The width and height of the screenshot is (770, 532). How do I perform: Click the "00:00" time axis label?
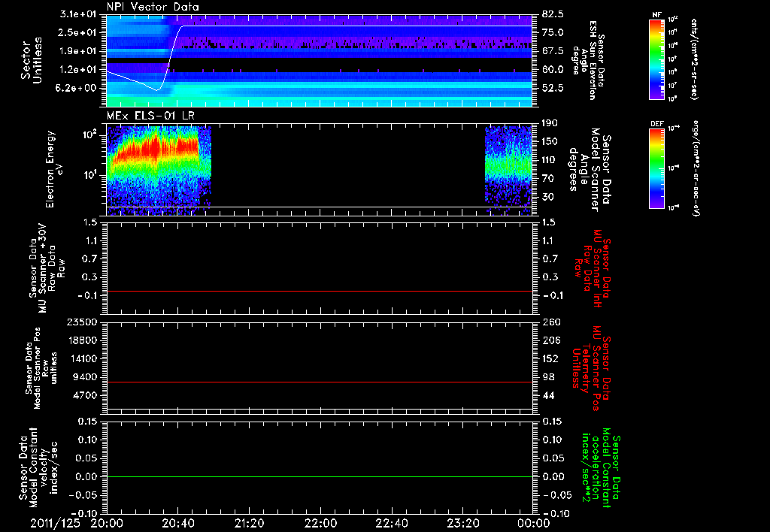[533, 523]
